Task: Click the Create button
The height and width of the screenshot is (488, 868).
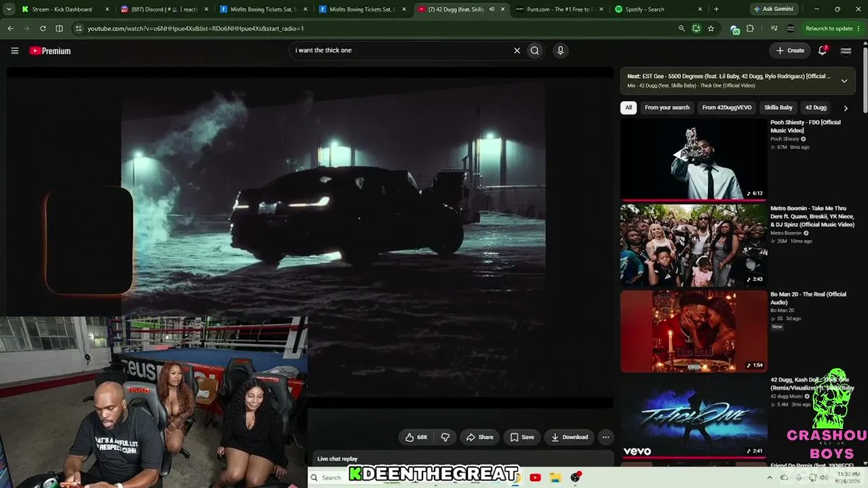Action: [x=790, y=50]
